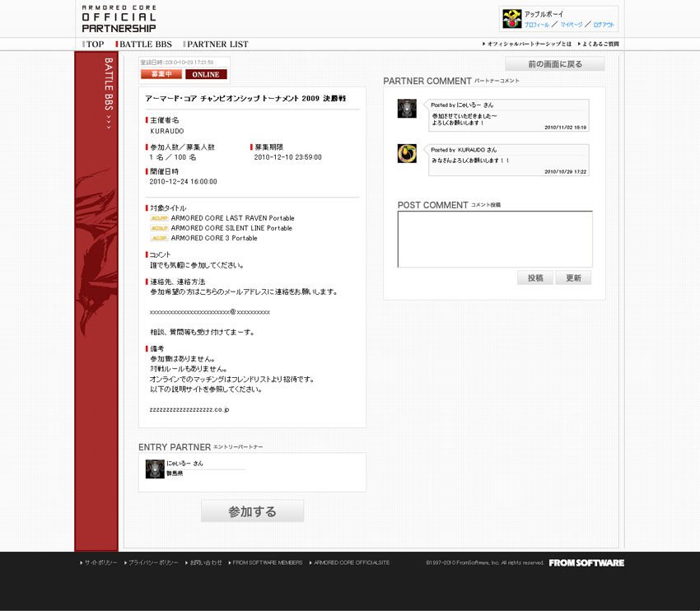Click the Armored Core Official Partnership logo
The image size is (700, 611).
tap(119, 19)
